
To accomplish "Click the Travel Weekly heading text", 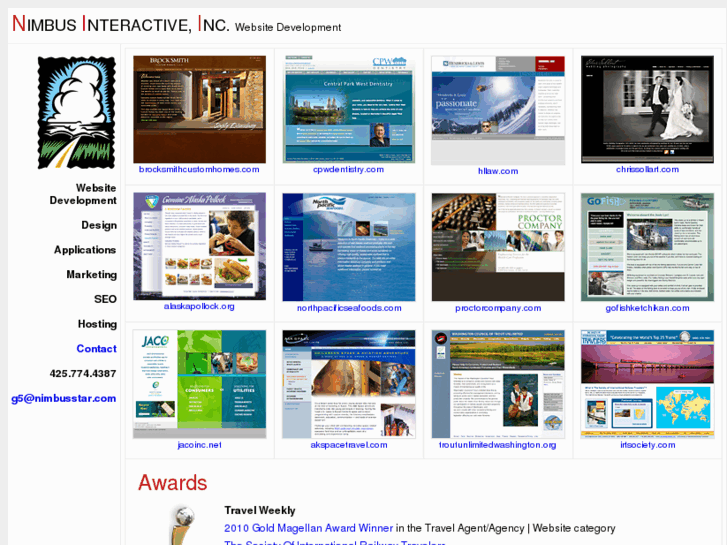I will point(260,511).
